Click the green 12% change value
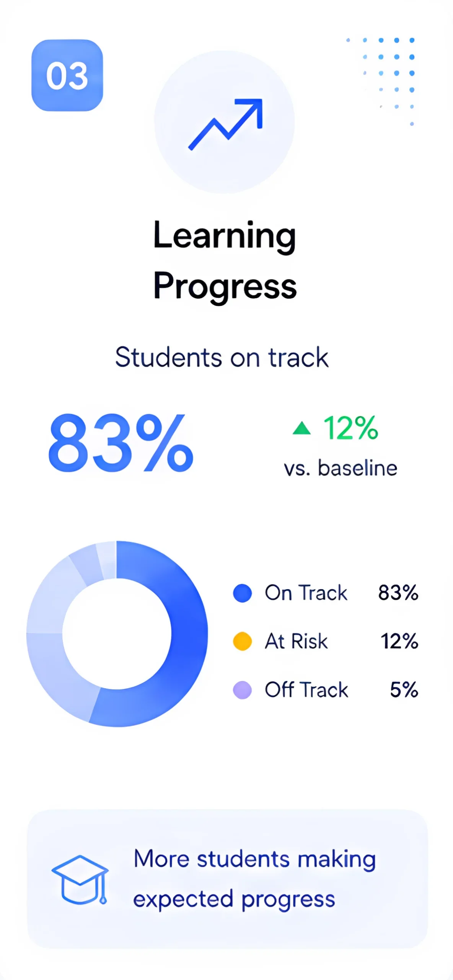 351,428
